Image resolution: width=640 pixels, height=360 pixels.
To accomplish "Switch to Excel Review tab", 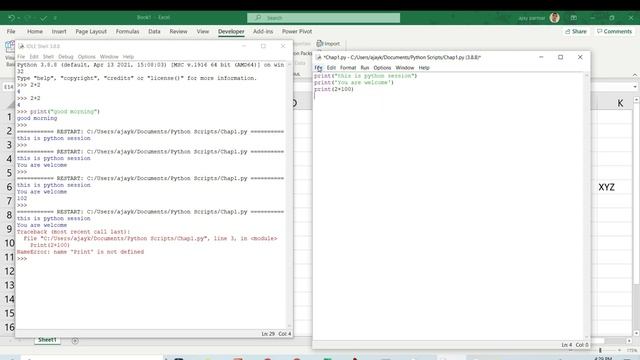I will click(178, 31).
